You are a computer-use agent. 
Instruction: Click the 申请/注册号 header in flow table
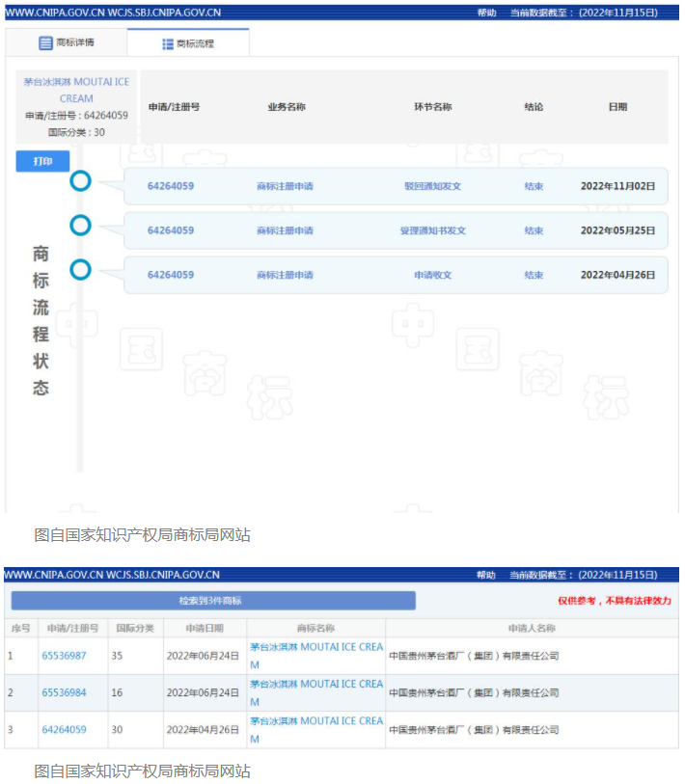click(x=174, y=107)
